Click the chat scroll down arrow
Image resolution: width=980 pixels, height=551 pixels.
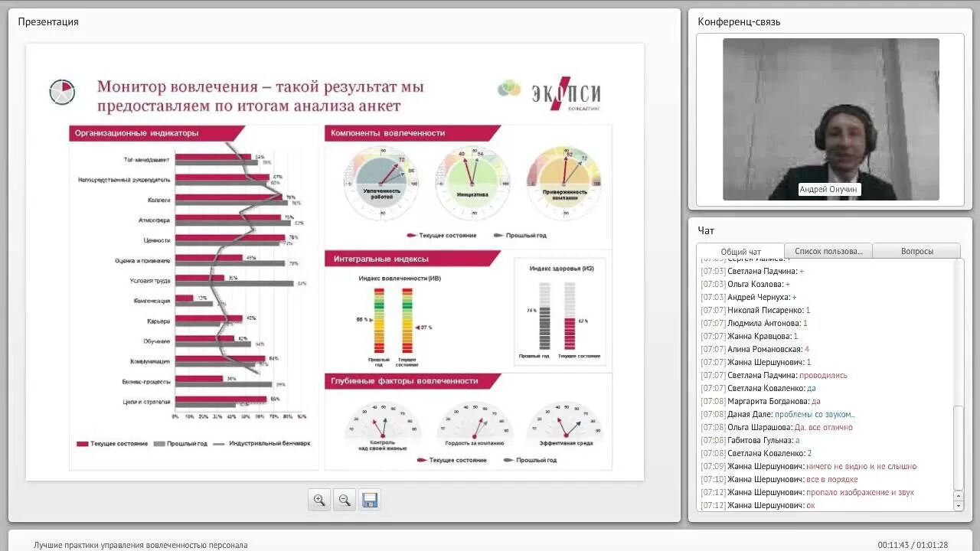click(958, 505)
